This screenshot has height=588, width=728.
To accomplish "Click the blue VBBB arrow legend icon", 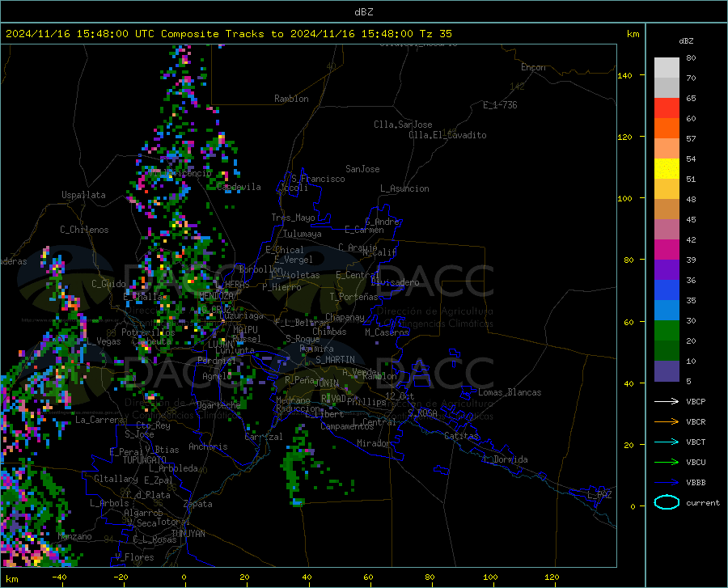I will tap(667, 483).
